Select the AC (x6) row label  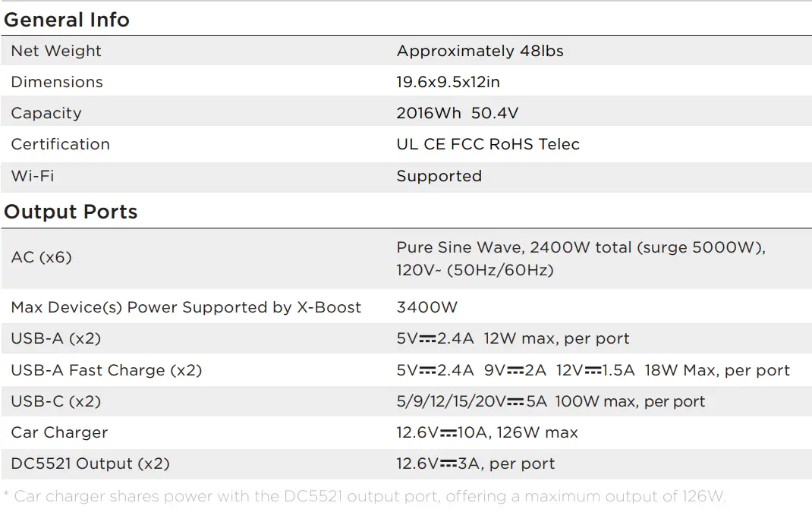[x=42, y=257]
